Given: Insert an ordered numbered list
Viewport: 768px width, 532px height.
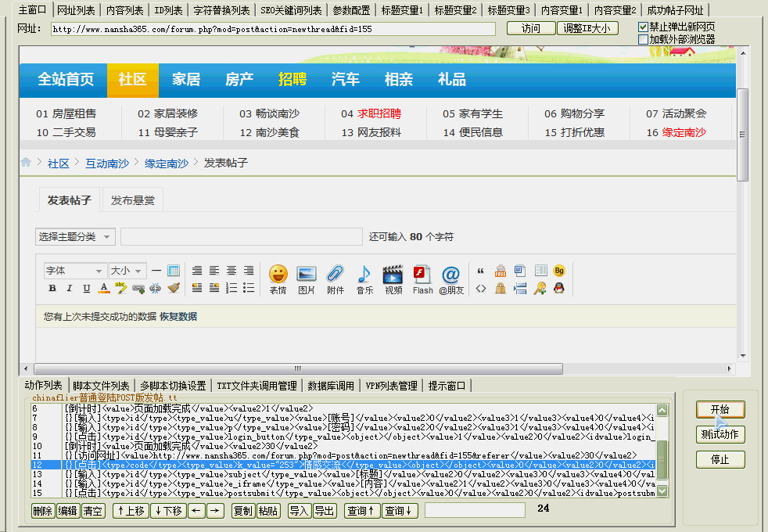Looking at the screenshot, I should click(231, 288).
